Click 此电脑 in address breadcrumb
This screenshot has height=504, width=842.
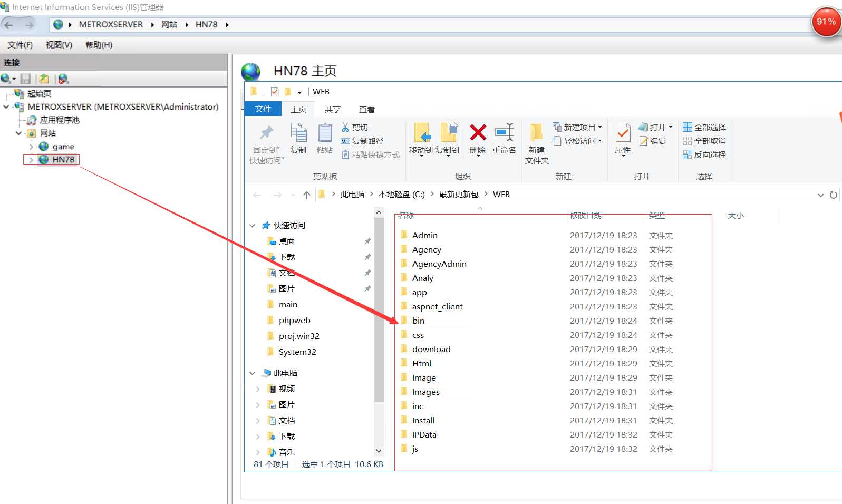[352, 195]
